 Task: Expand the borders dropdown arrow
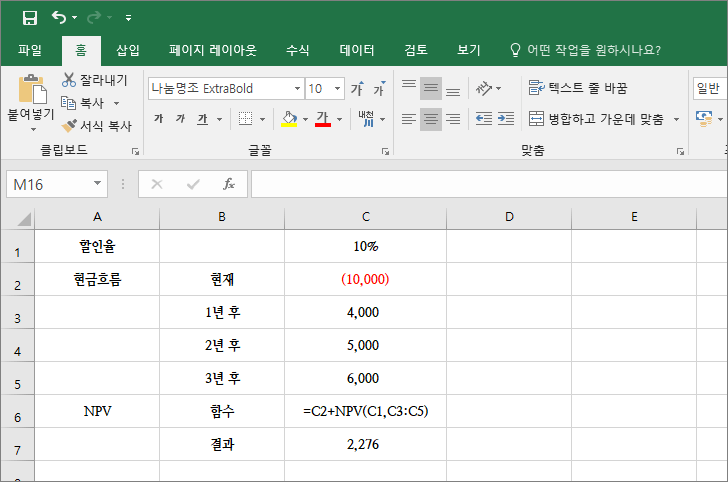[262, 119]
